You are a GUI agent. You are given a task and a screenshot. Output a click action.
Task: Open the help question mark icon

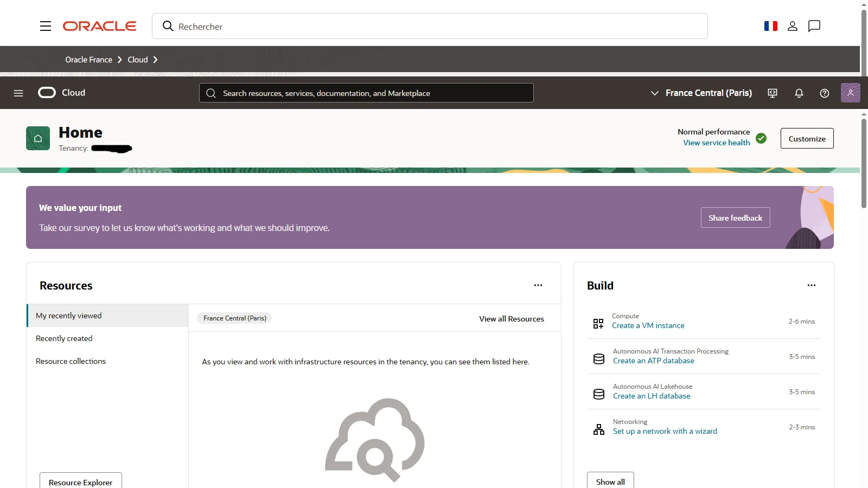coord(825,93)
